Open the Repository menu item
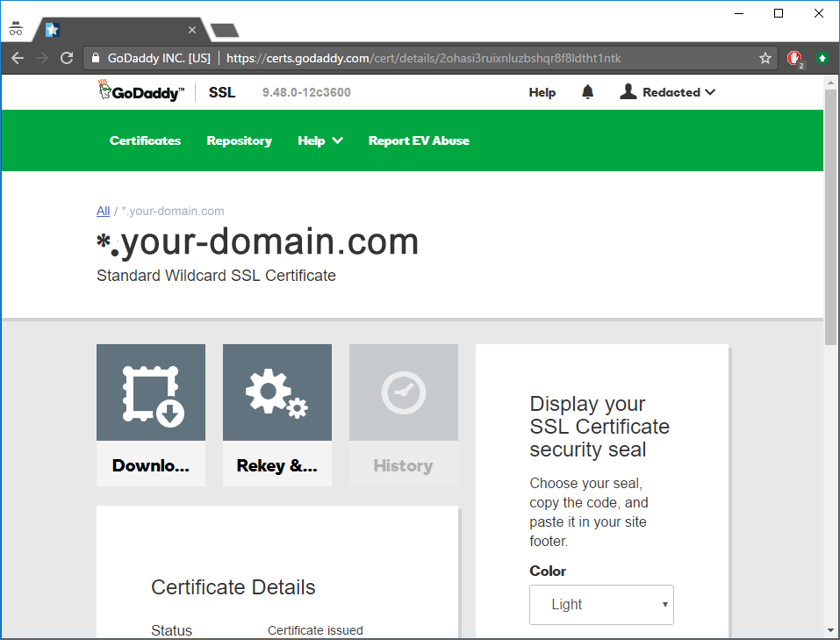840x640 pixels. pos(239,140)
